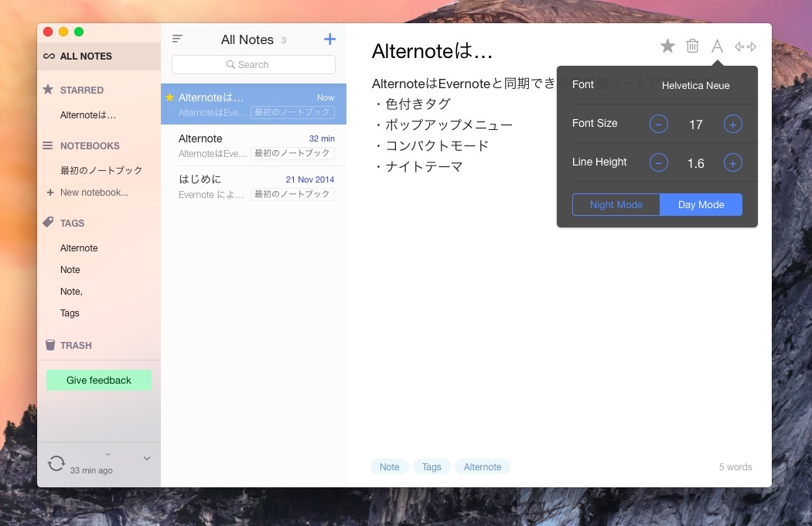Click the Alternote tag pill below the note
Screen dimensions: 812x526
tap(482, 467)
